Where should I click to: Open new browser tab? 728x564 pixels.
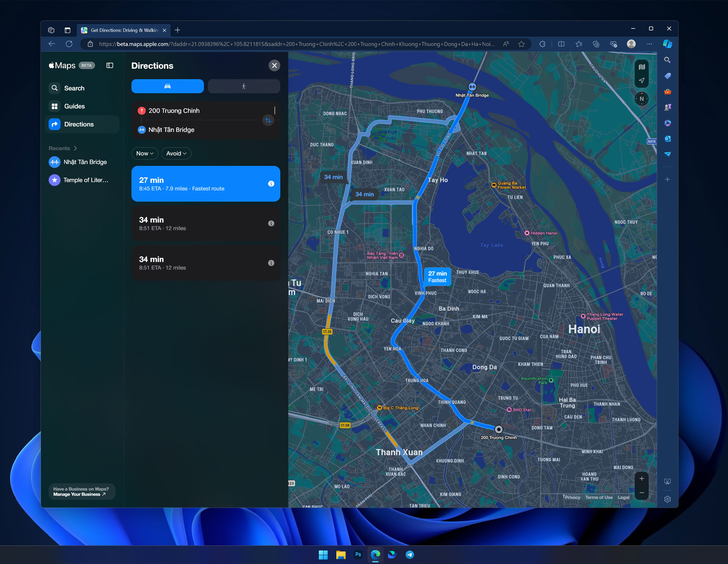177,30
